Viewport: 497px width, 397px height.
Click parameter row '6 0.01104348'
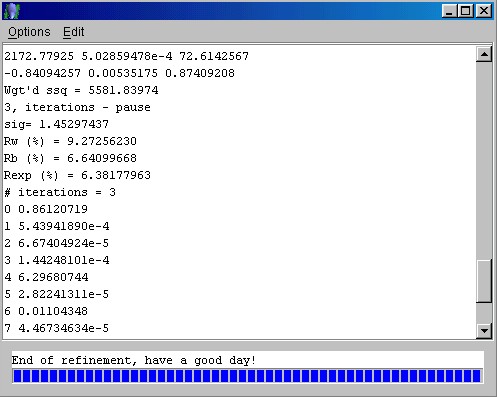[46, 311]
